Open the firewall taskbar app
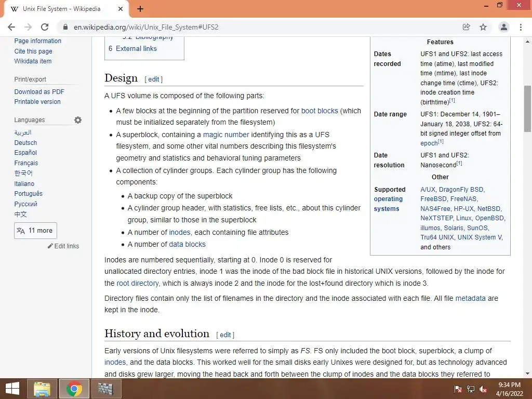This screenshot has height=399, width=532. 106,389
